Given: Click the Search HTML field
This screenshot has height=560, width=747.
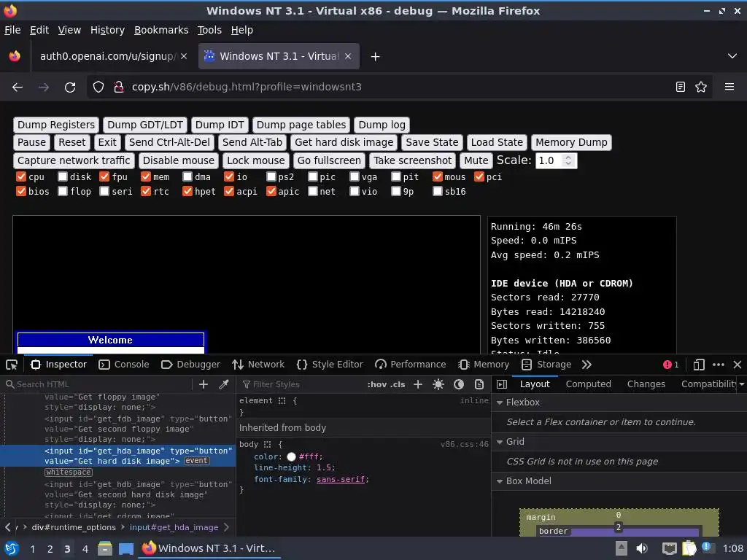Looking at the screenshot, I should pos(98,384).
